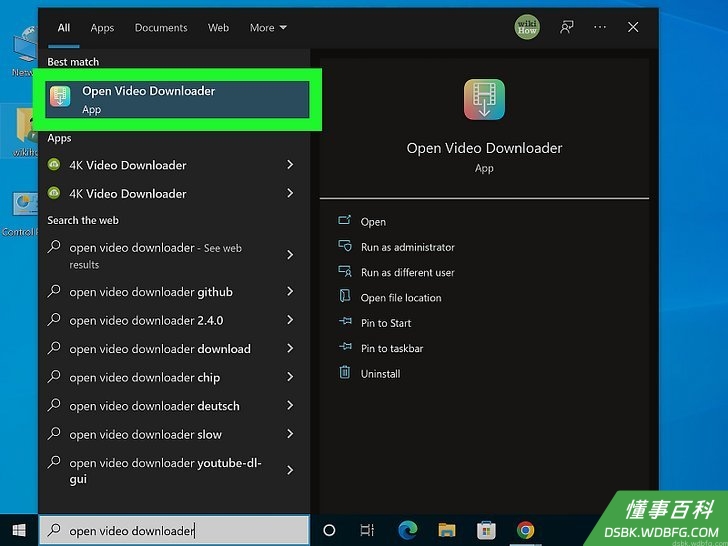728x546 pixels.
Task: Click the Open action in the details pane
Action: [373, 222]
